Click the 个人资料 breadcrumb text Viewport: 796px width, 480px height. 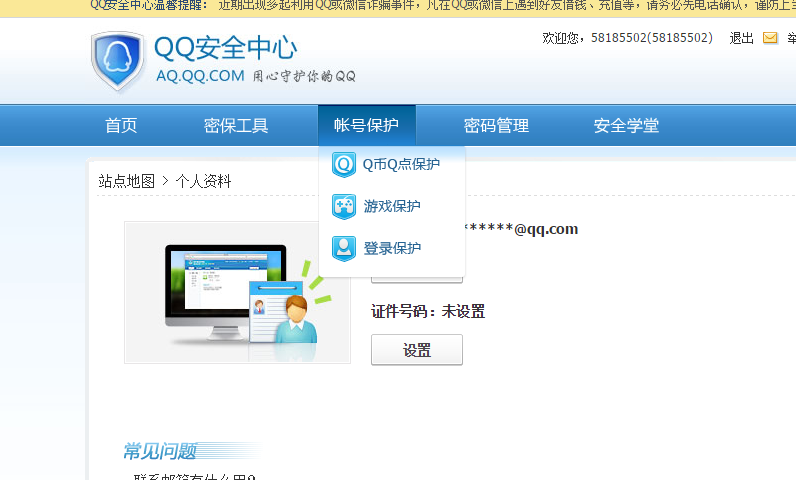(203, 181)
